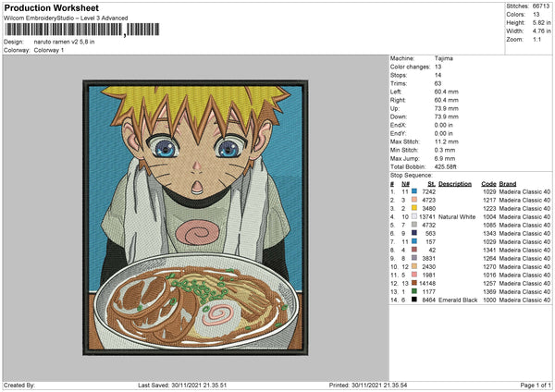Click the 'Brand' column header
Screen dimensions: 555x392
[508, 184]
